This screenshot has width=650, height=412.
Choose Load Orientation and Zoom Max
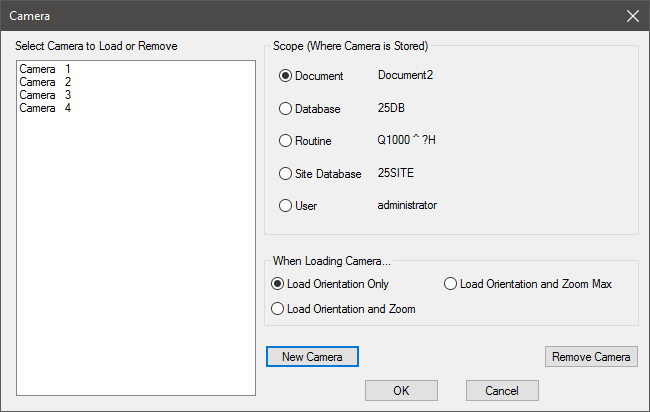[451, 284]
